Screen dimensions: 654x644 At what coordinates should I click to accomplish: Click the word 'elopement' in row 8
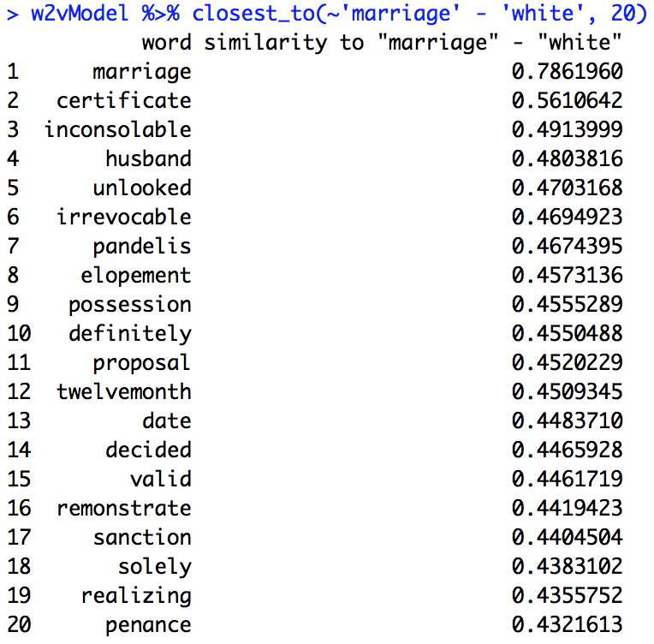[x=136, y=276]
